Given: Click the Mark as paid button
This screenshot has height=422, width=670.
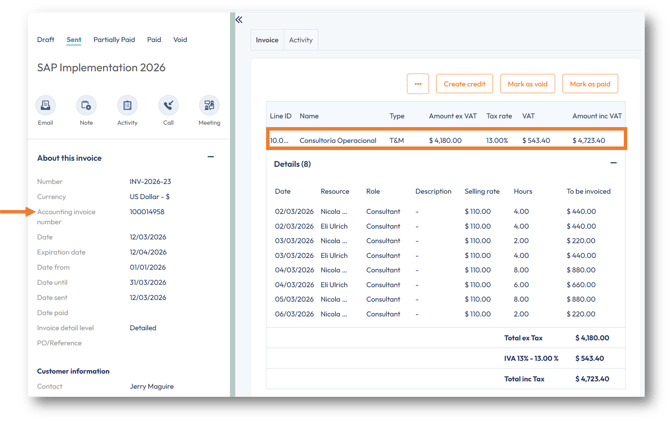Looking at the screenshot, I should pos(590,84).
